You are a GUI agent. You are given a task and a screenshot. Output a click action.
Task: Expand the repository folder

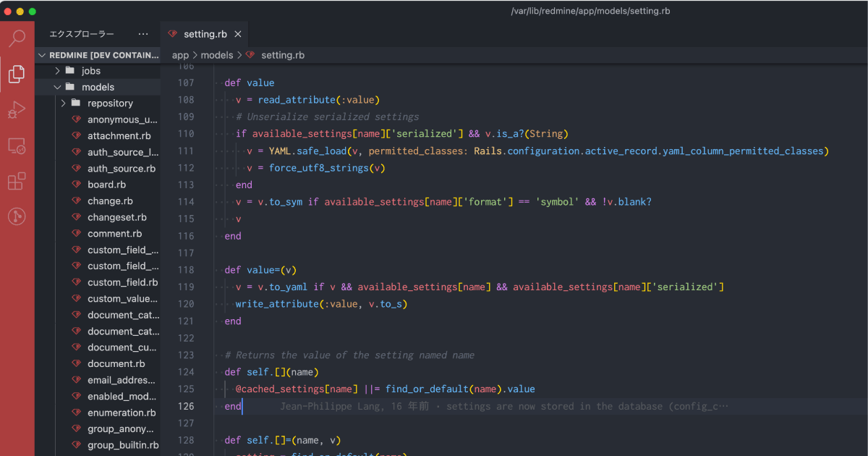click(x=63, y=103)
